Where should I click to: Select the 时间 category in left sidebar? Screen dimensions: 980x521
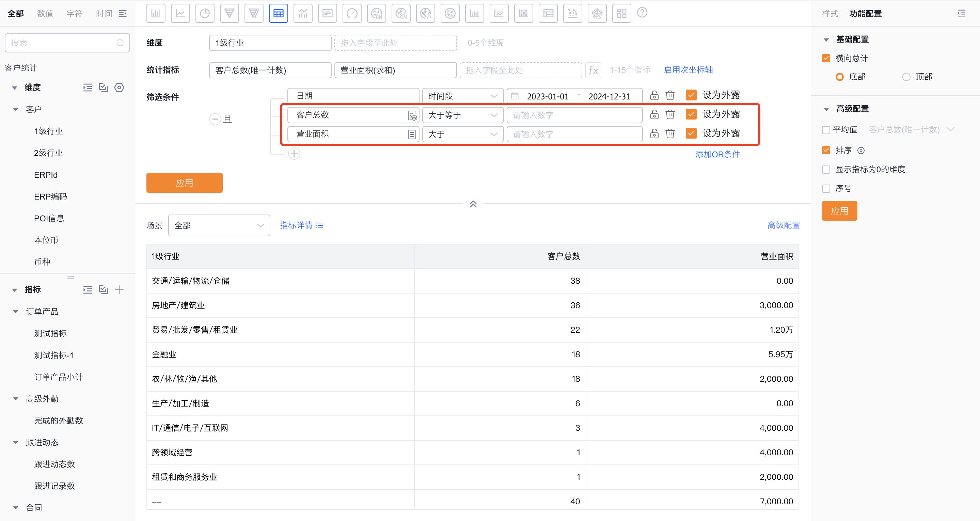(104, 13)
